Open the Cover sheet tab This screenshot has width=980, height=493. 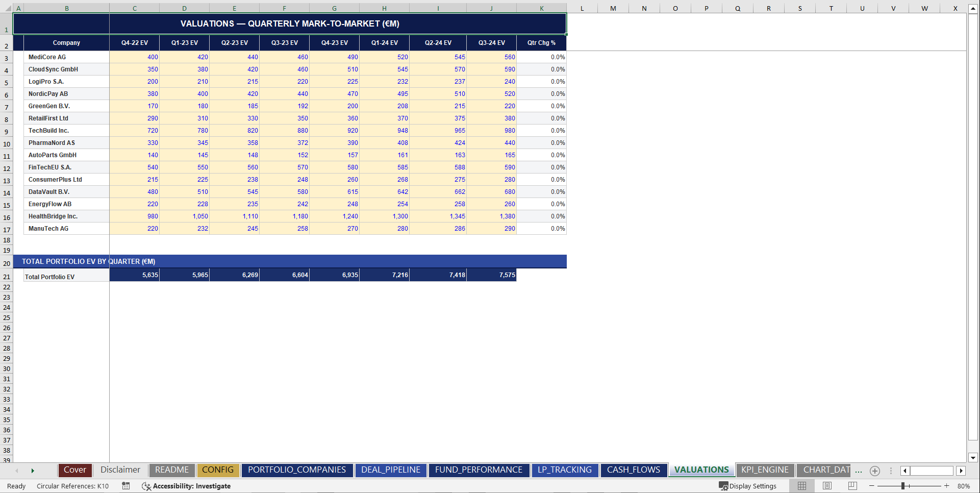pos(75,470)
